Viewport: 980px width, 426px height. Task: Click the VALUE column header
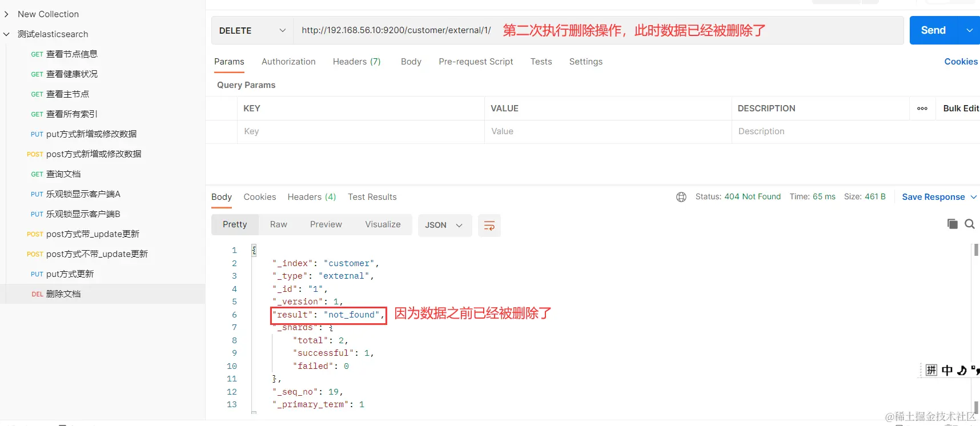point(505,108)
